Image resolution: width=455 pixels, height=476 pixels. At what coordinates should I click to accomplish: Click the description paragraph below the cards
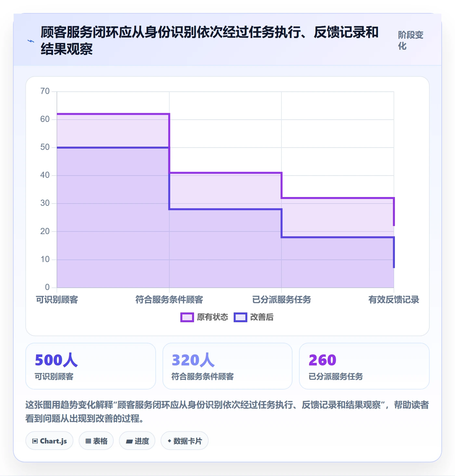click(x=227, y=412)
